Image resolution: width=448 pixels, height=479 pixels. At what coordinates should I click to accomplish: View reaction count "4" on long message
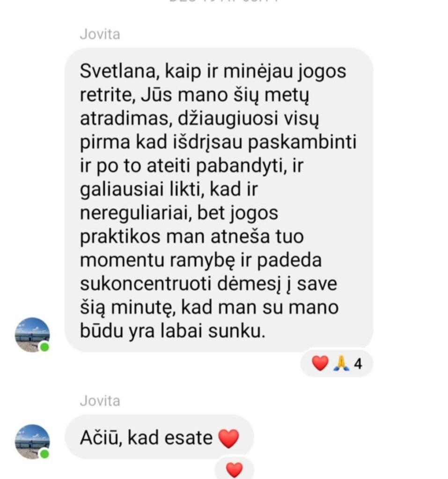click(358, 364)
